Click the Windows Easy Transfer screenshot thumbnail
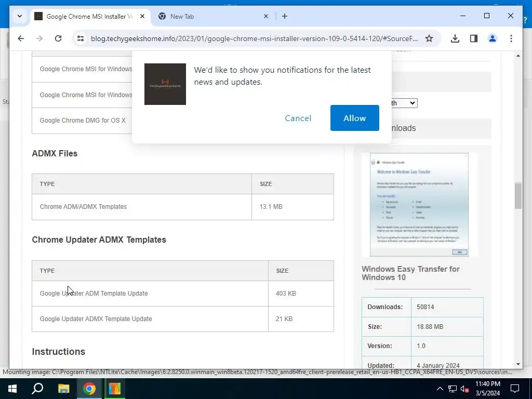This screenshot has height=399, width=532. (x=419, y=205)
